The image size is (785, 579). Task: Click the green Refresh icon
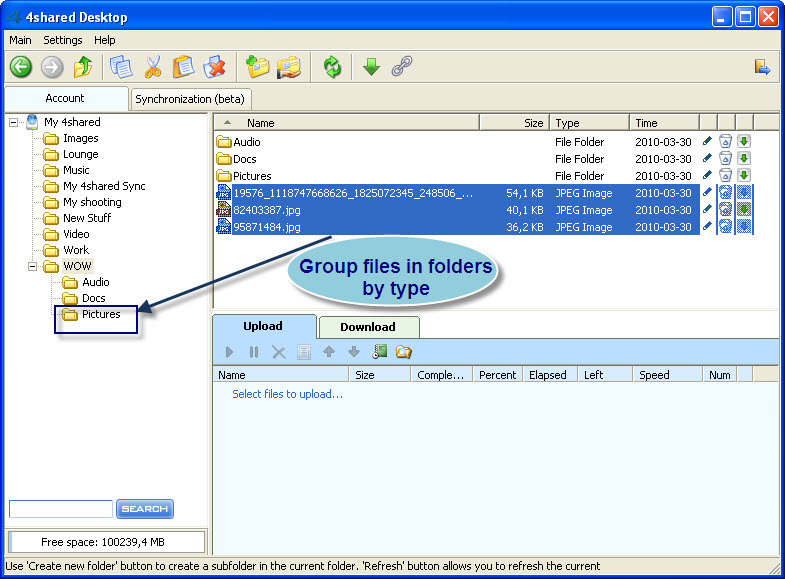(x=332, y=67)
